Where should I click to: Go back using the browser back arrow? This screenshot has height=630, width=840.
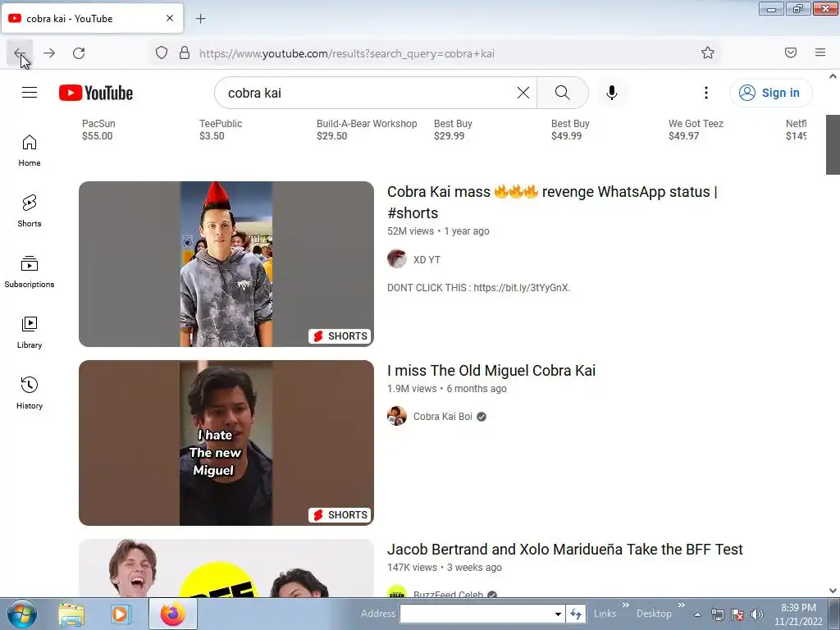click(20, 53)
